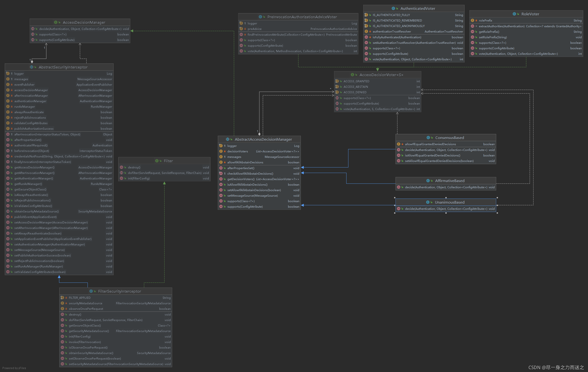The height and width of the screenshot is (372, 588).
Task: Click setMessageSource(MessageSource) in AbstractAccessDecisionManager
Action: click(x=259, y=196)
